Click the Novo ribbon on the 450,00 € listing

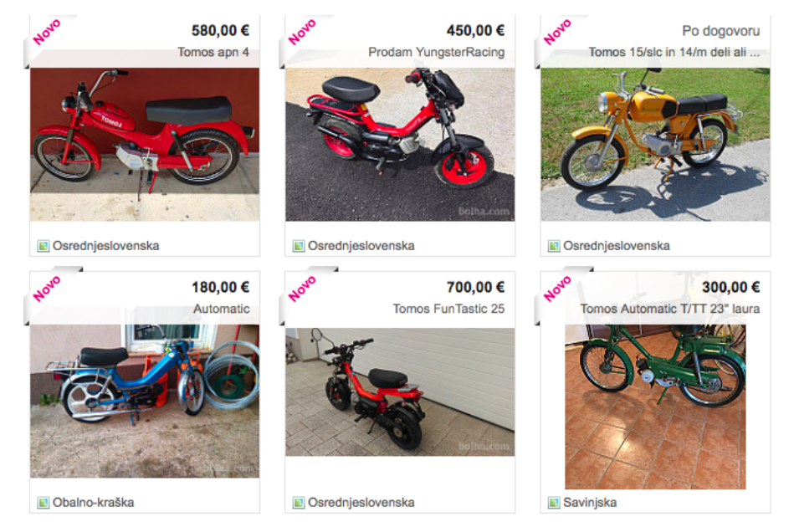tap(302, 32)
